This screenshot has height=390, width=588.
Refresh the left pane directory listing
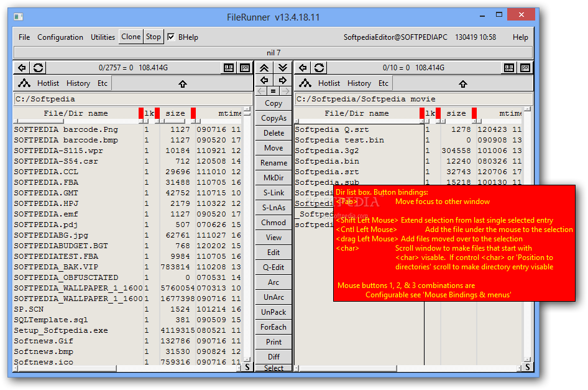tap(39, 68)
